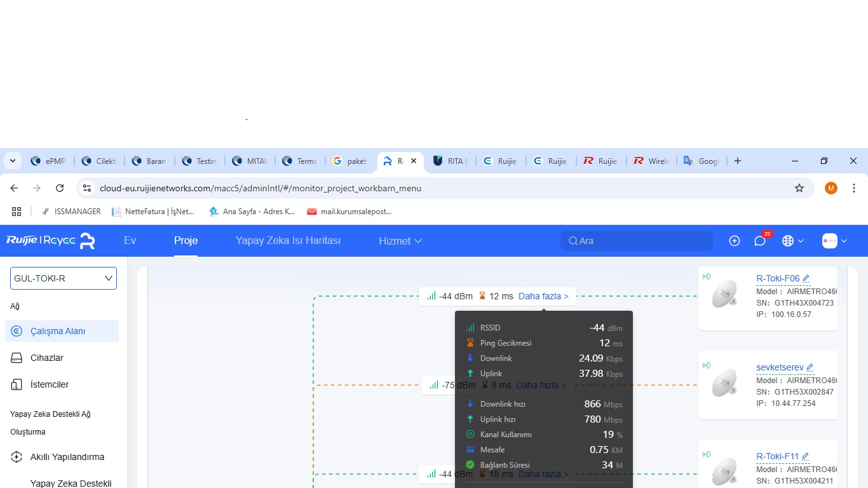Click the address bar URL
This screenshot has width=868, height=488.
click(x=261, y=188)
